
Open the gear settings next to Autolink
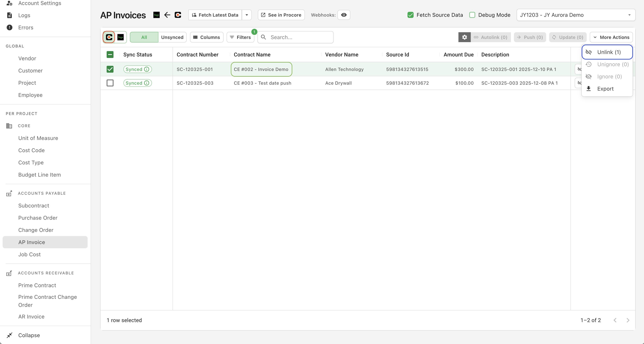[x=464, y=37]
